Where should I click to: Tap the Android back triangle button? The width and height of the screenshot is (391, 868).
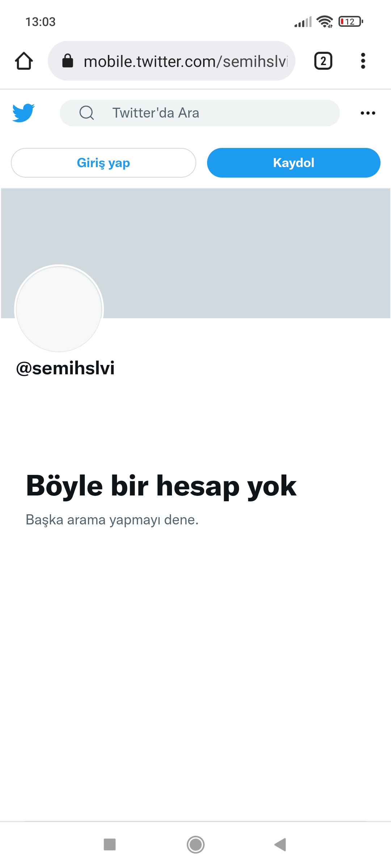(x=280, y=844)
